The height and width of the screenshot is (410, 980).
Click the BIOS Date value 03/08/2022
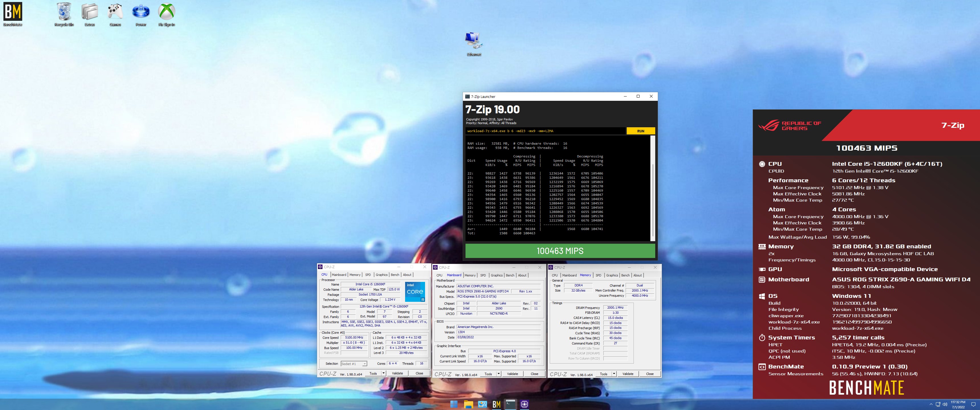(x=499, y=337)
